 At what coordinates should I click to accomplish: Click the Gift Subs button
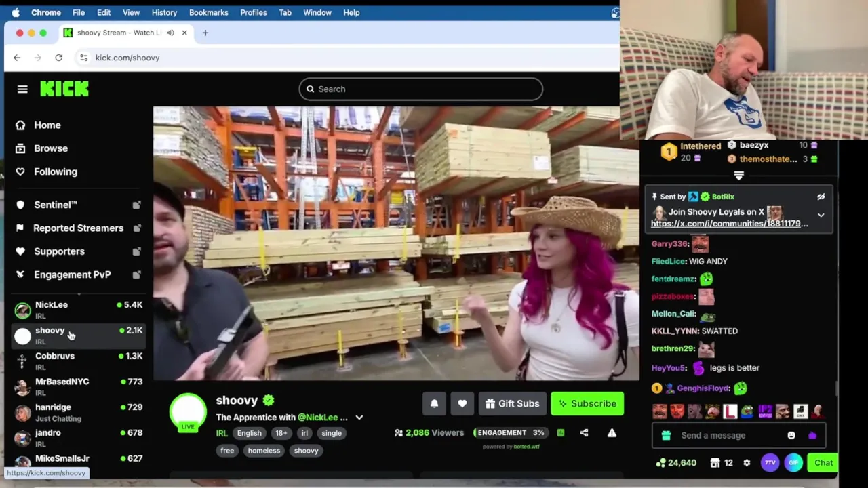(513, 403)
